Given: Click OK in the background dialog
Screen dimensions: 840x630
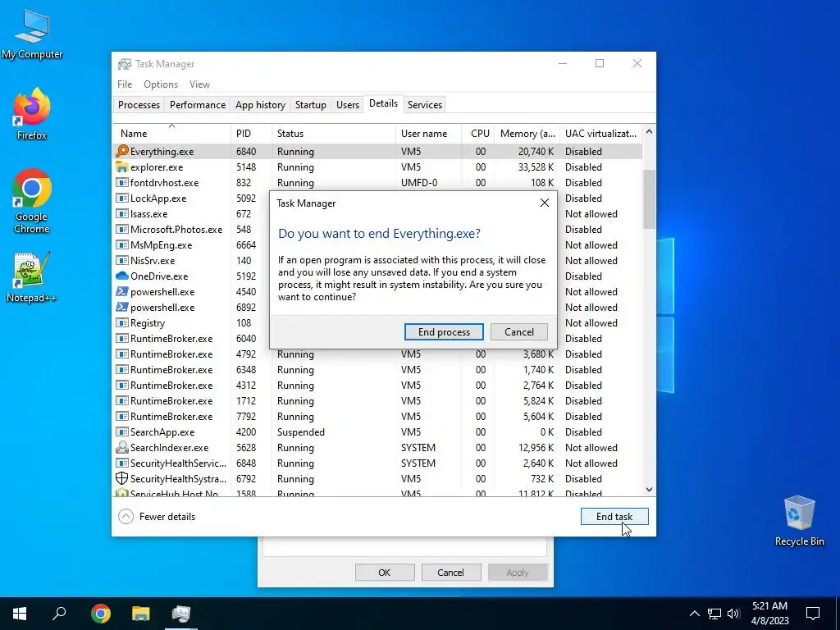Looking at the screenshot, I should point(385,573).
